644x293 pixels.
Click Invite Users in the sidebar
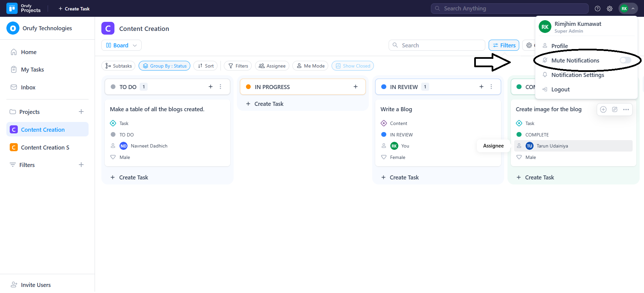pos(36,285)
